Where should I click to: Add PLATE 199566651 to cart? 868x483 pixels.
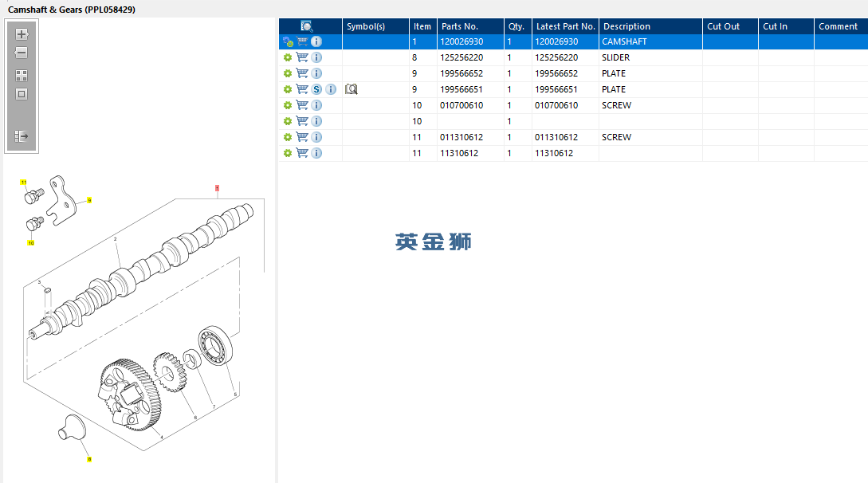pyautogui.click(x=302, y=89)
